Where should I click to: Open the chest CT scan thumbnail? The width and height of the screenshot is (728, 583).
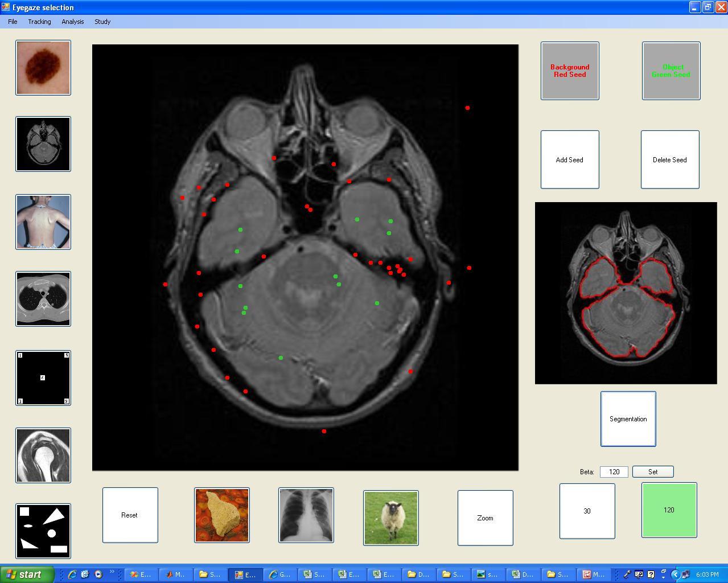(43, 299)
